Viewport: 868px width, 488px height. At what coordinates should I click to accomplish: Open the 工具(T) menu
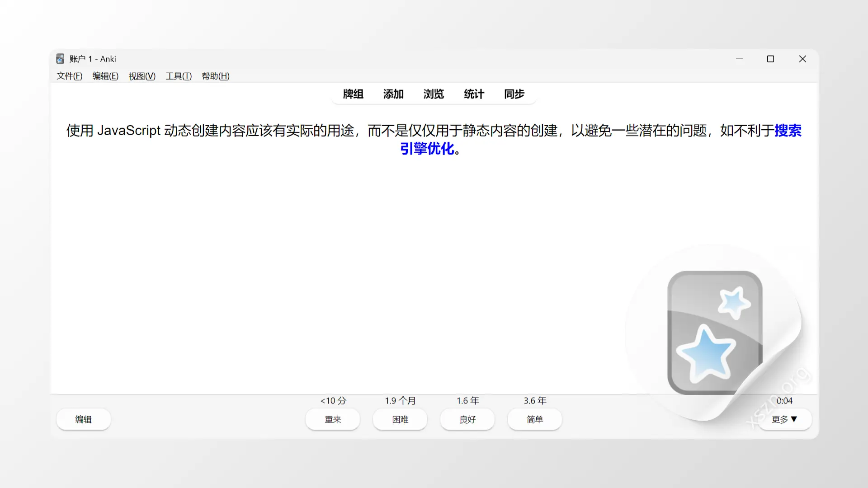(179, 76)
